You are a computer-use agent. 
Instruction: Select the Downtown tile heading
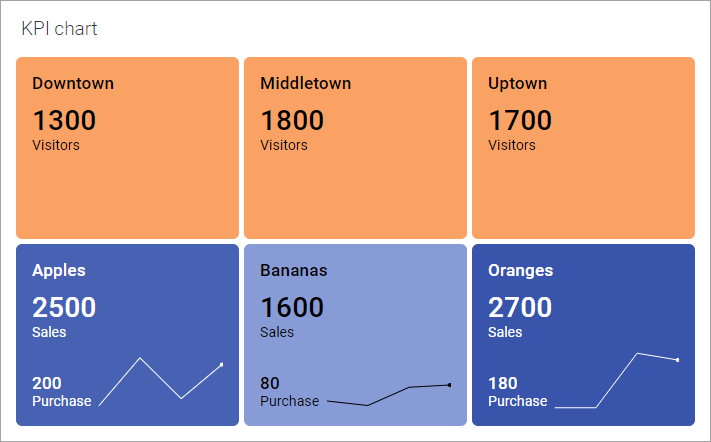click(73, 84)
